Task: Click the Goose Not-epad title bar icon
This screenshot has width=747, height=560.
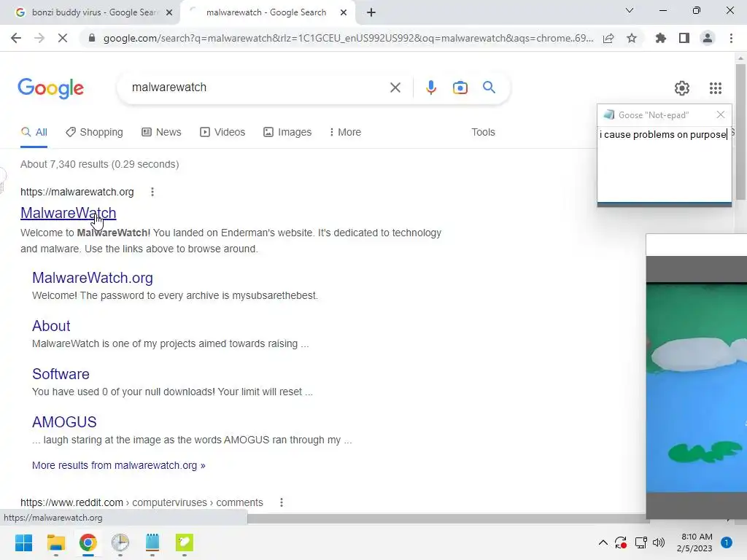Action: pyautogui.click(x=608, y=114)
